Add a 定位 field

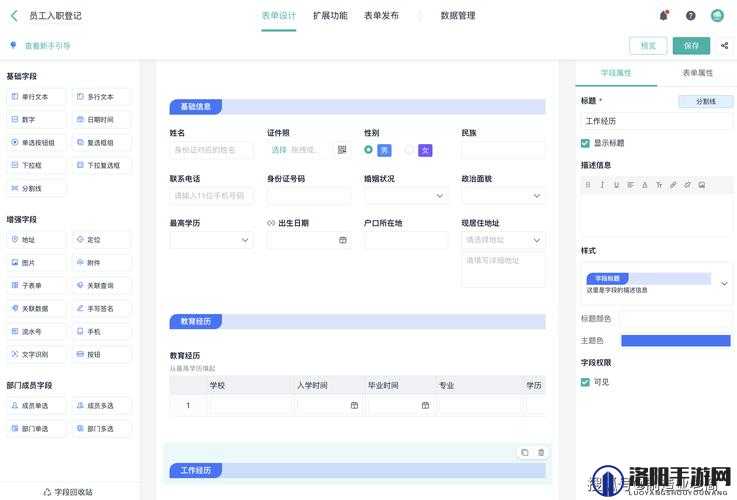tap(102, 240)
